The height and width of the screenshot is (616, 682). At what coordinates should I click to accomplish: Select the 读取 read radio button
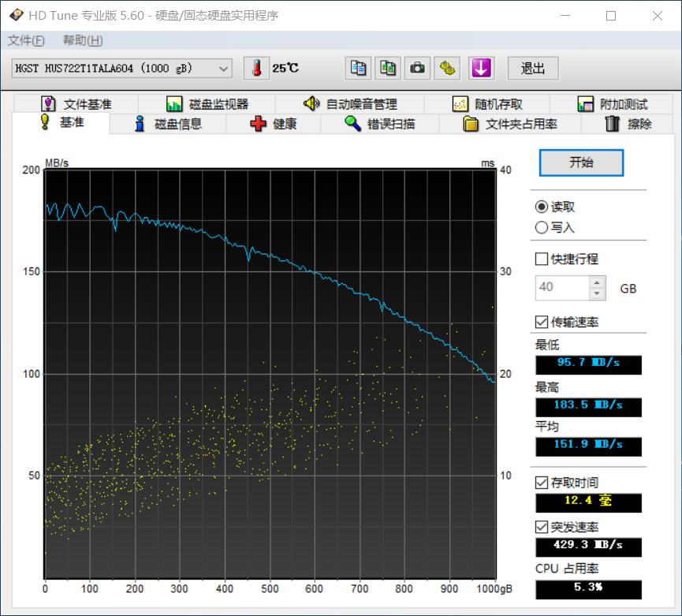point(542,207)
